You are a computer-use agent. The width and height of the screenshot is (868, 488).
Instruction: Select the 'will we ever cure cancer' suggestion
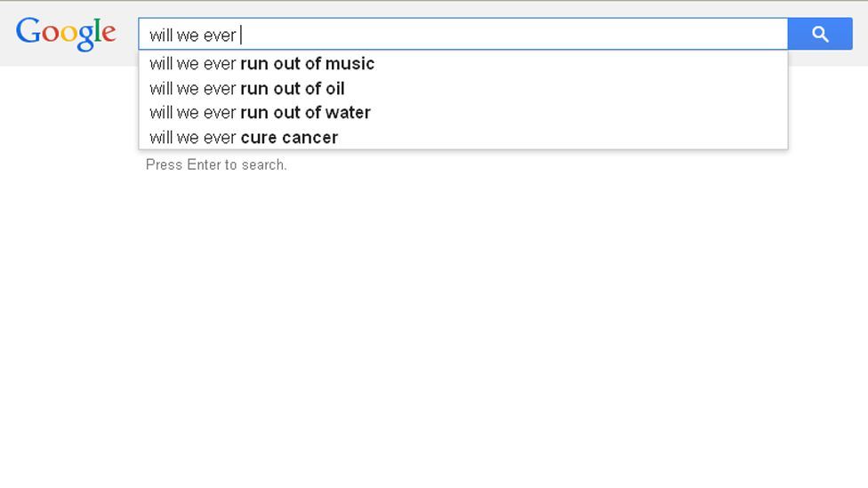tap(462, 137)
